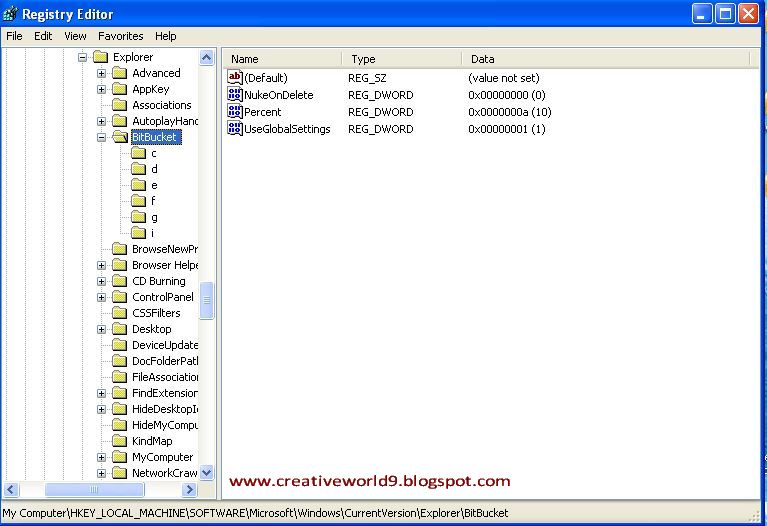
Task: Maximize the Registry Editor window
Action: [x=725, y=14]
